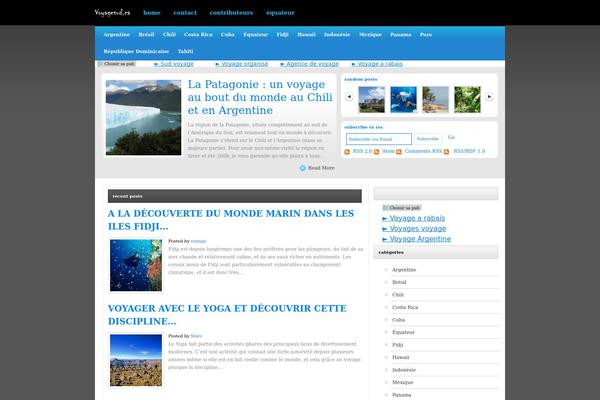Select Mexique in the blue nav bar
The width and height of the screenshot is (600, 400).
pos(370,34)
